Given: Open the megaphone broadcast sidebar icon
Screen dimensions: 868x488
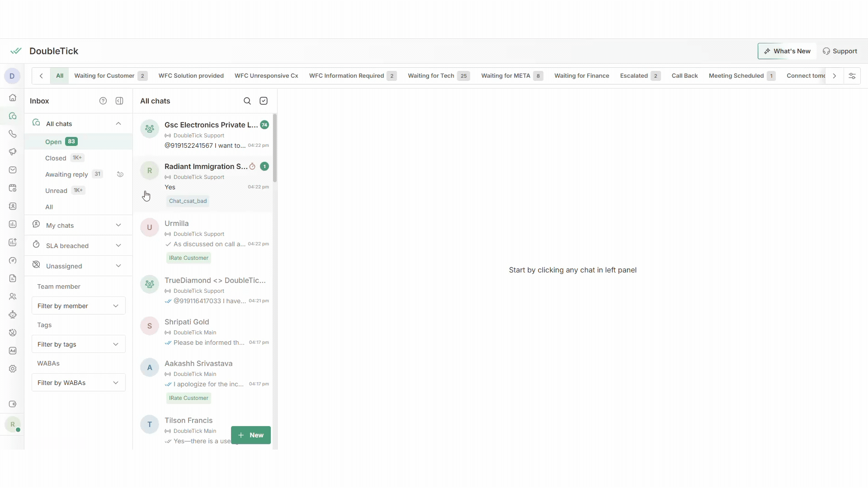Looking at the screenshot, I should point(13,152).
